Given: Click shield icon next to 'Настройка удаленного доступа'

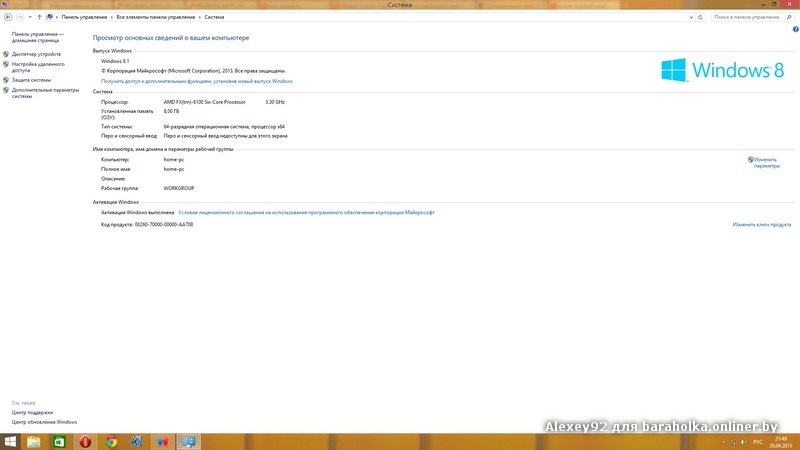Looking at the screenshot, I should (6, 64).
